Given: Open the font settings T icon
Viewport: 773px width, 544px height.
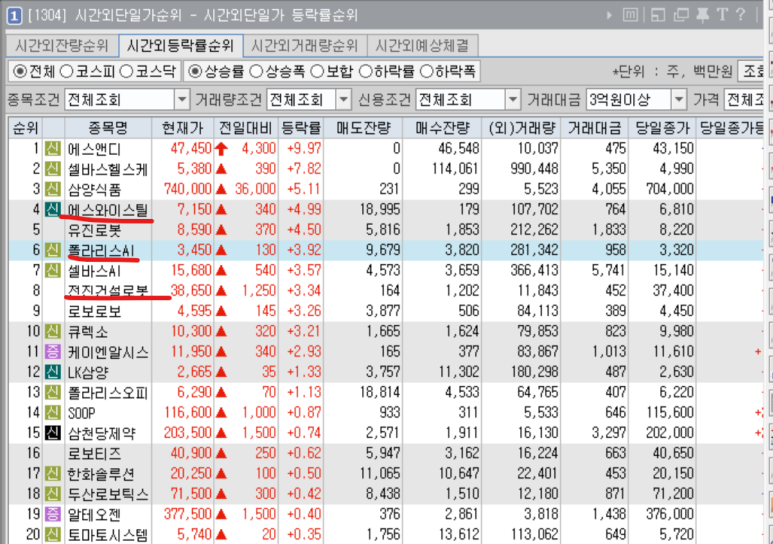Looking at the screenshot, I should (x=722, y=14).
